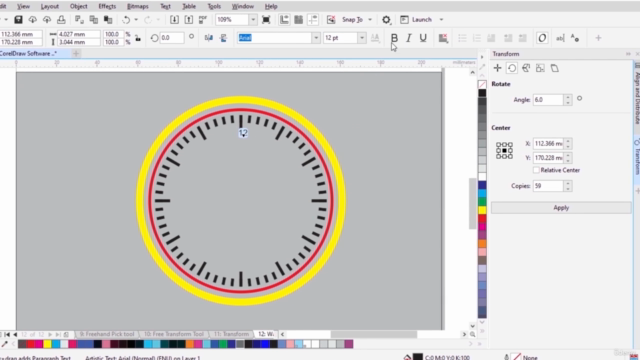Viewport: 640px width, 360px height.
Task: Click the print icon
Action: point(61,20)
